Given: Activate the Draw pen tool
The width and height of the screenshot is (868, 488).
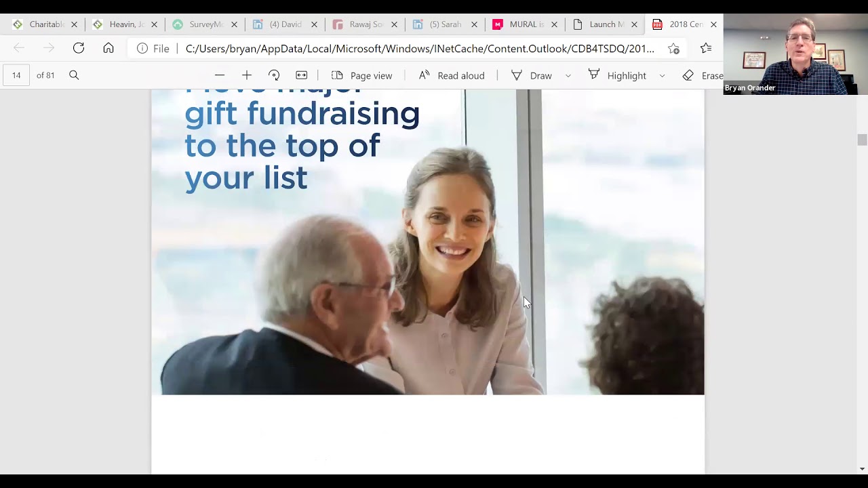Looking at the screenshot, I should 532,75.
